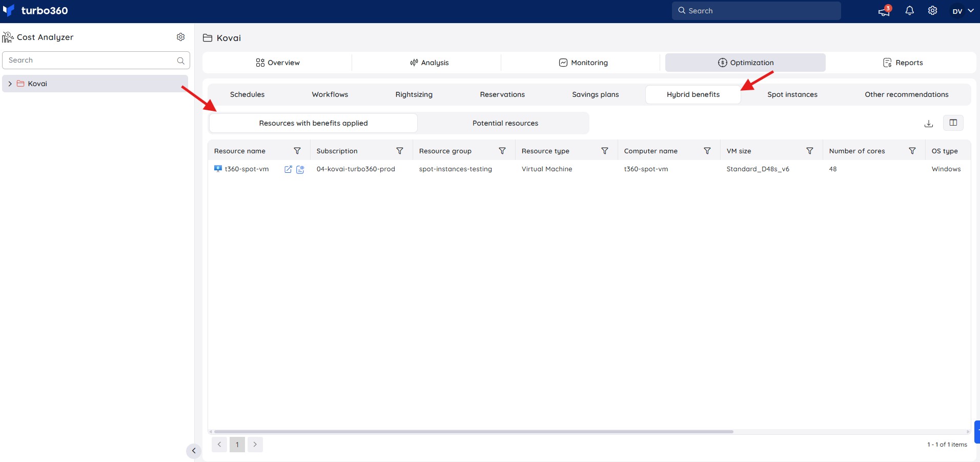Screen dimensions: 980x462
Task: Click the OS type column header
Action: (945, 151)
